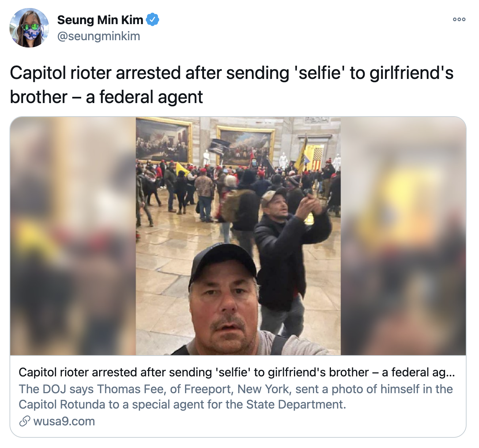Open the wusa9.com source link
The image size is (479, 448).
coord(64,421)
